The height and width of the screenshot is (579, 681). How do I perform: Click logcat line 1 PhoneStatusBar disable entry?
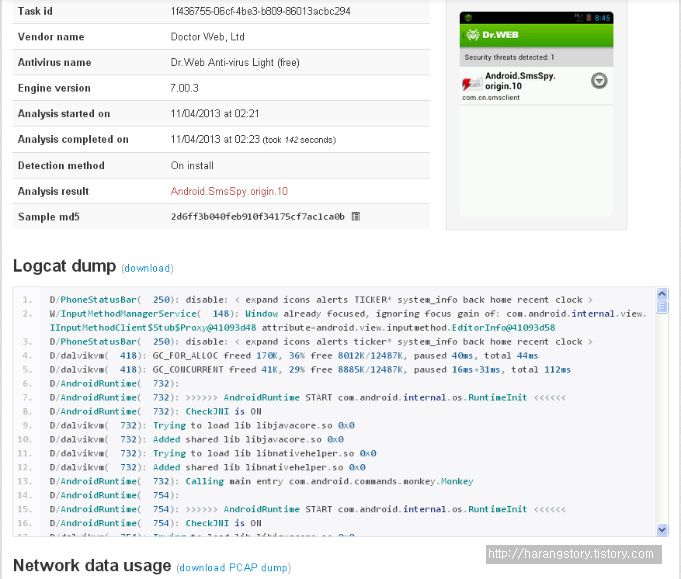[x=321, y=300]
